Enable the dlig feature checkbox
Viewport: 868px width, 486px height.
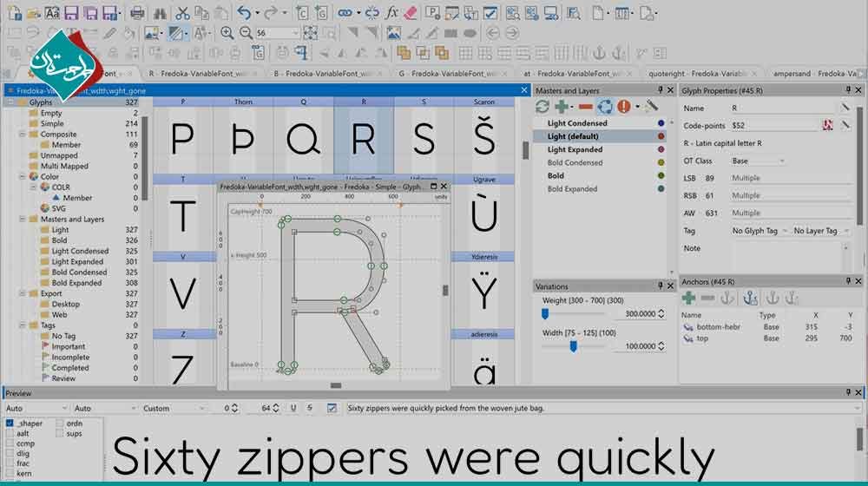click(10, 453)
